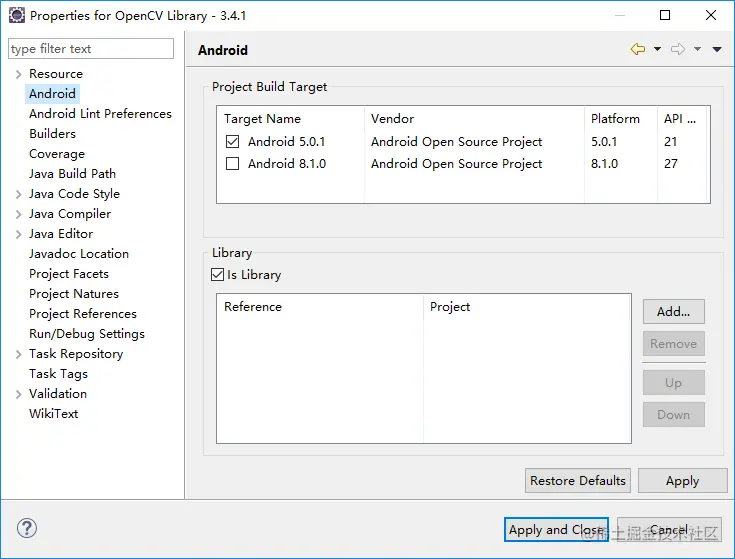Click the Reference column header
Viewport: 735px width, 559px height.
point(320,307)
